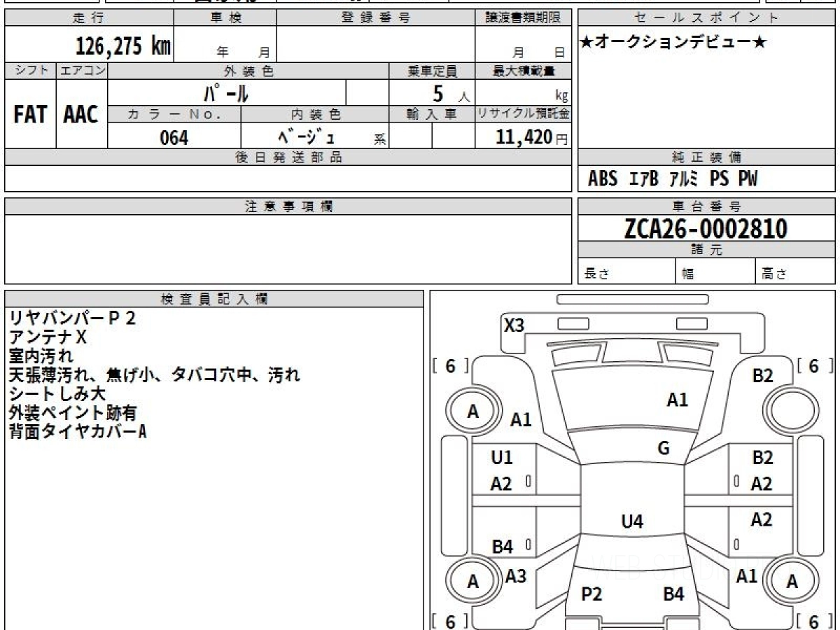Select the A1 mark on the hood

click(x=677, y=400)
